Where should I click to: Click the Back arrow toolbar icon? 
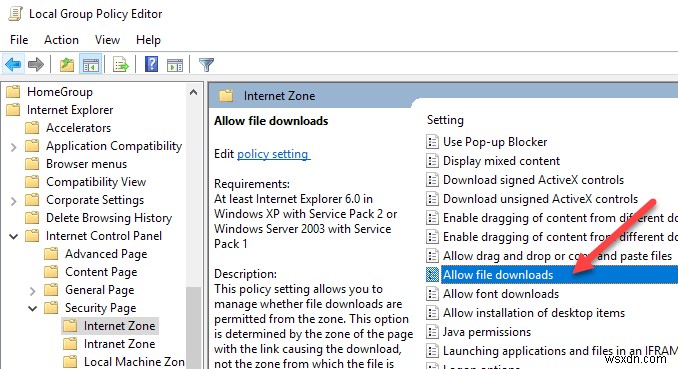coord(13,65)
